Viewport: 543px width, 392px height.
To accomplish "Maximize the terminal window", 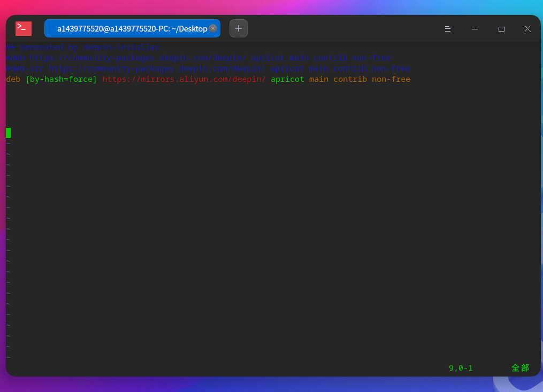I will (501, 29).
